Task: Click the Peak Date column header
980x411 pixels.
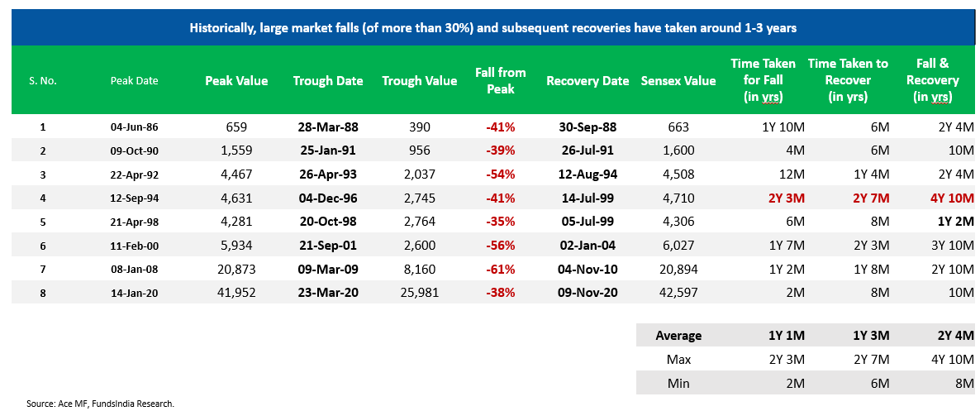Action: (x=134, y=81)
